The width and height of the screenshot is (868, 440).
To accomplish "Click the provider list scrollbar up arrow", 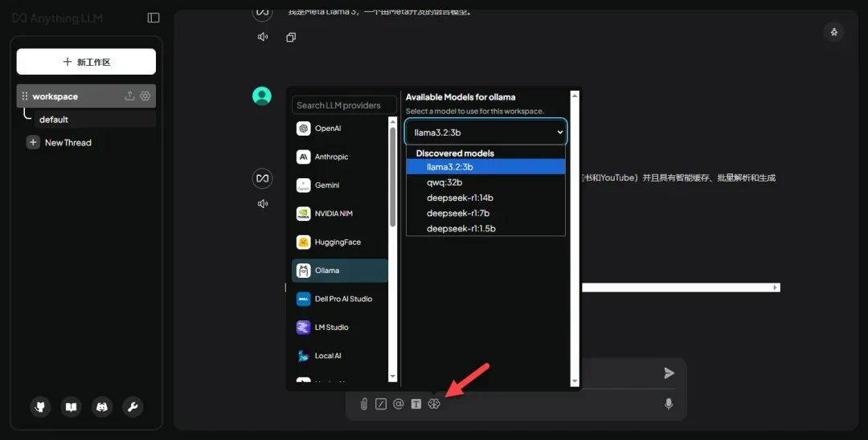I will click(x=393, y=121).
